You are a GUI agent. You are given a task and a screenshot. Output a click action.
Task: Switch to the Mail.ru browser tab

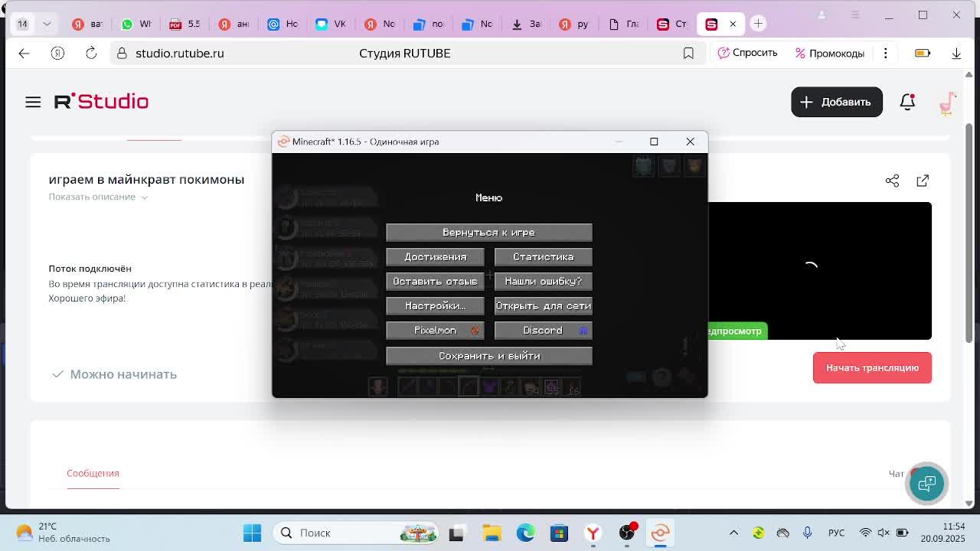pos(282,24)
